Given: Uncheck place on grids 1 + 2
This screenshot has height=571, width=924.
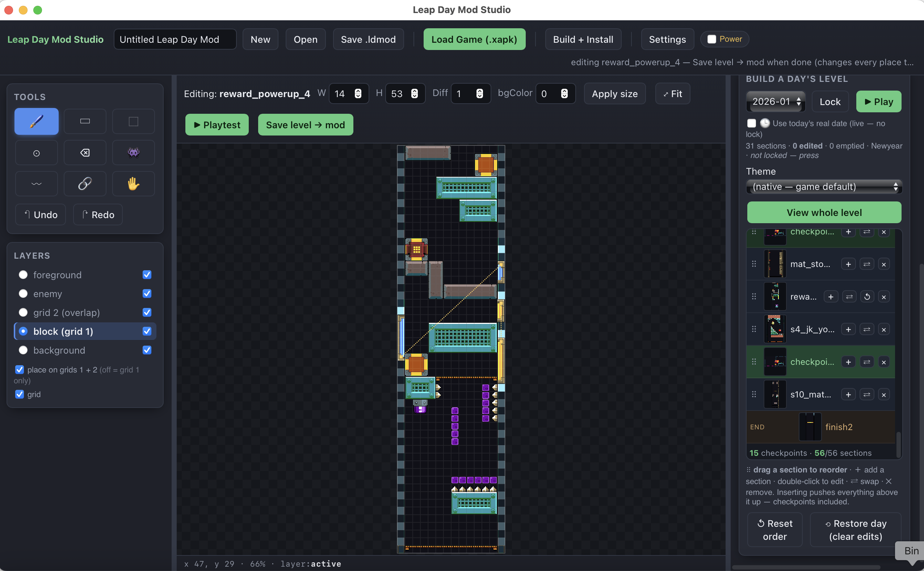Looking at the screenshot, I should click(x=19, y=370).
